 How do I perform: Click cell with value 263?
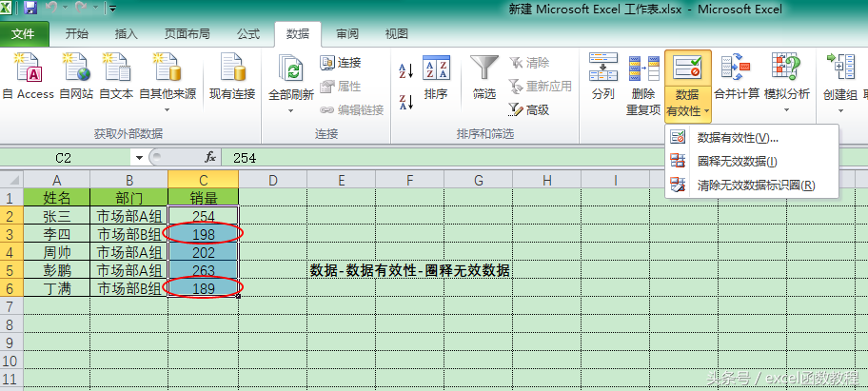pyautogui.click(x=203, y=270)
